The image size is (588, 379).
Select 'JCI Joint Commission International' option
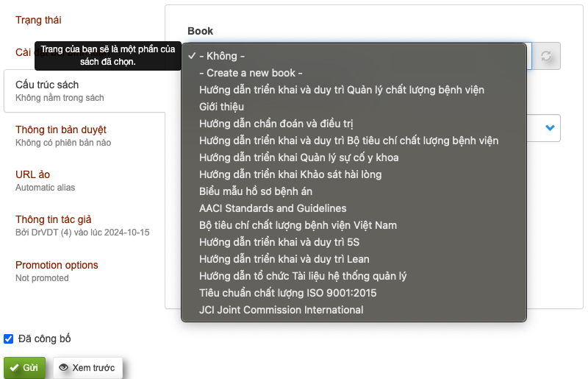tap(281, 310)
